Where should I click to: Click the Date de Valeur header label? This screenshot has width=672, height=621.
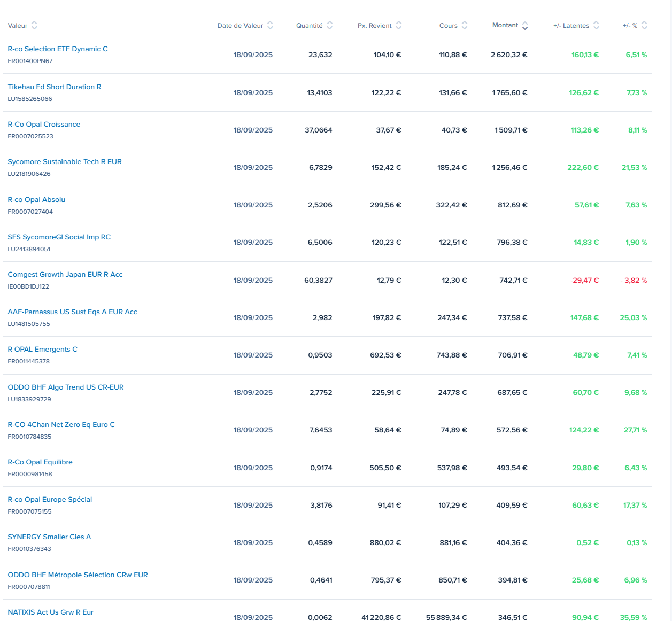240,26
